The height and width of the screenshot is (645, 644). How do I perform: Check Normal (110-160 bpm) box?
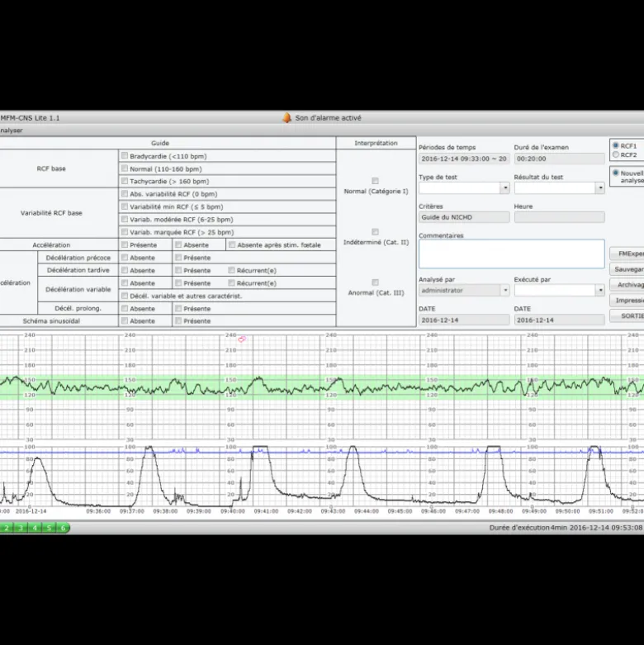click(125, 168)
